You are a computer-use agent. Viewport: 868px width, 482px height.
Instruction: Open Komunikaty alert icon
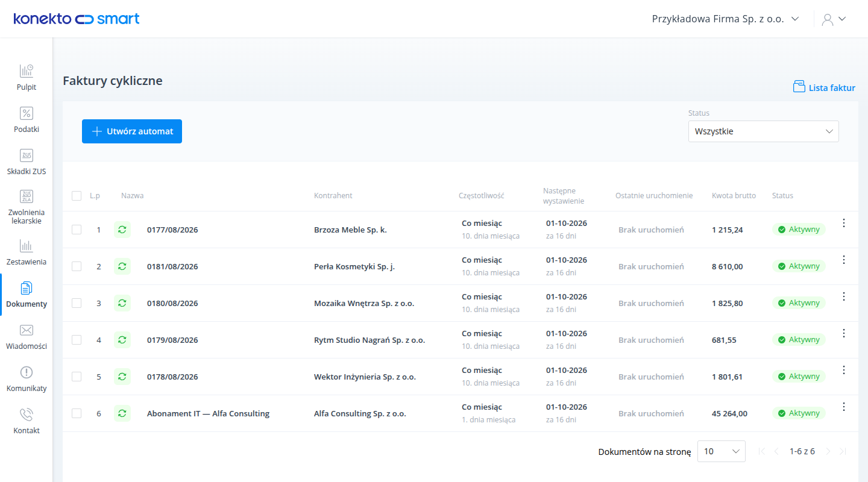click(x=27, y=372)
